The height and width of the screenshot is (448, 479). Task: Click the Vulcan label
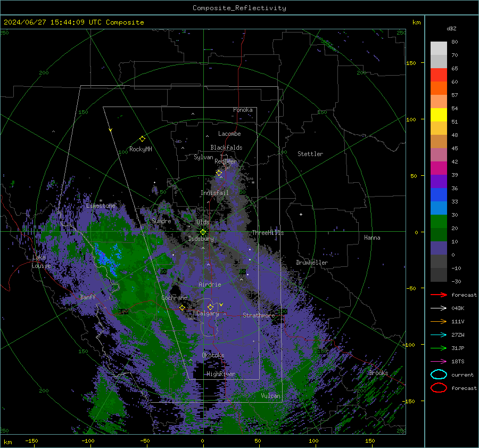[270, 396]
